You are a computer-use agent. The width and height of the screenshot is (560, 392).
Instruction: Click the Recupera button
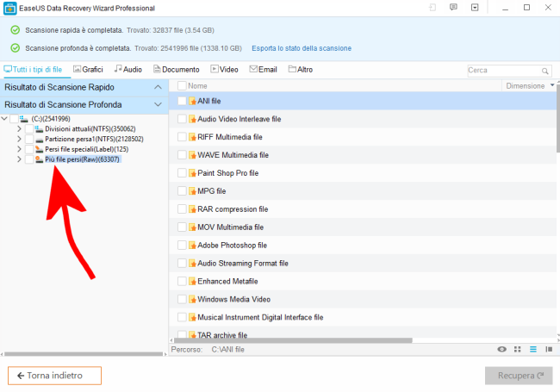coord(519,376)
